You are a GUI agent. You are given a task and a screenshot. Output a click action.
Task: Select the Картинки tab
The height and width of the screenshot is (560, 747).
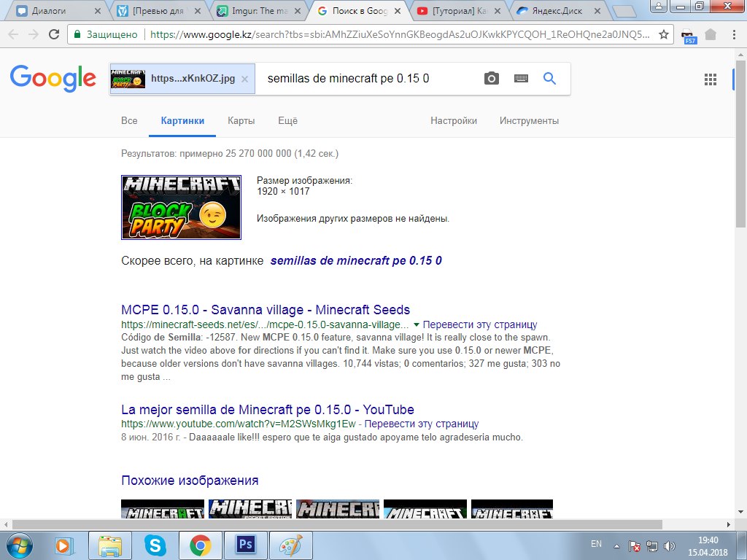pos(182,121)
